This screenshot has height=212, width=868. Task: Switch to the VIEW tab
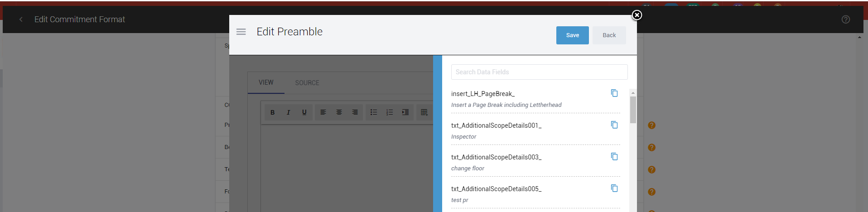point(266,82)
